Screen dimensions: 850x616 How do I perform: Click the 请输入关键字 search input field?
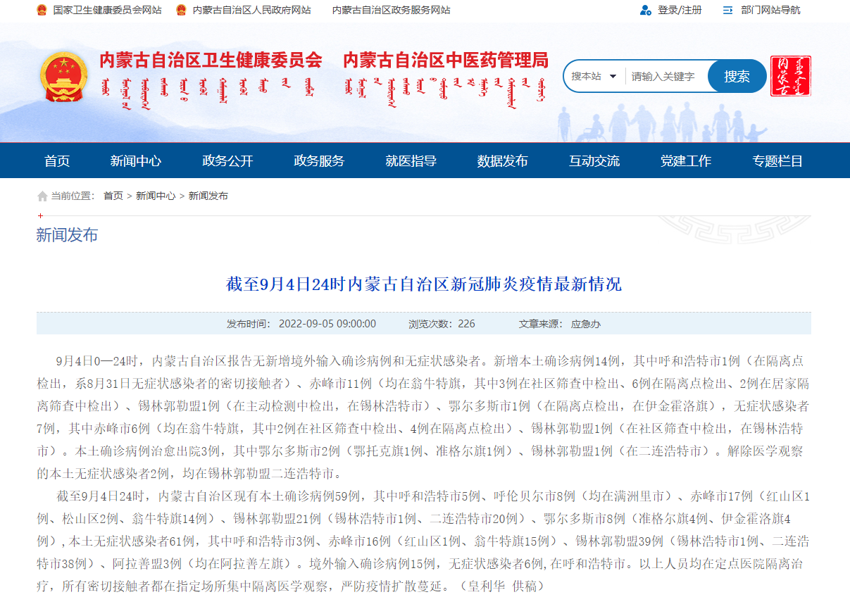click(662, 75)
